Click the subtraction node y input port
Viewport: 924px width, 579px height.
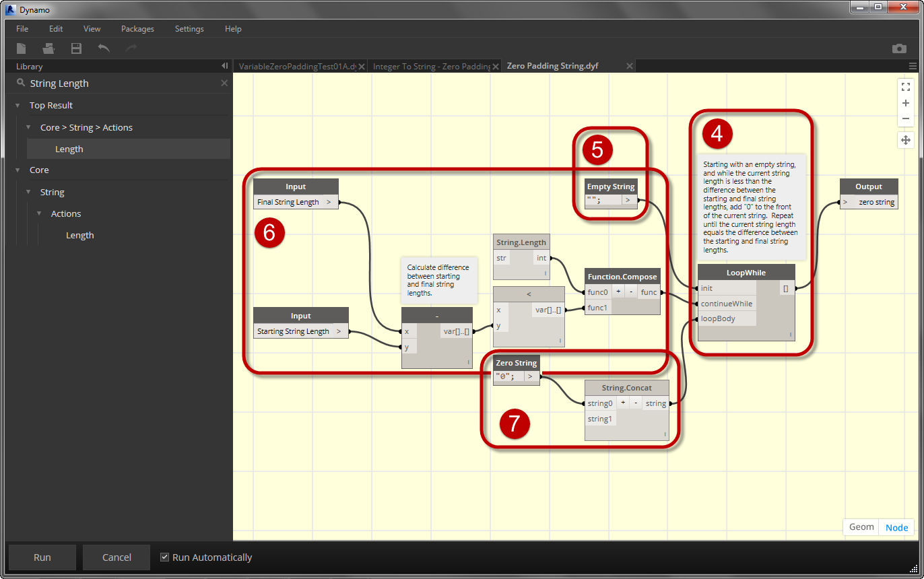[409, 347]
